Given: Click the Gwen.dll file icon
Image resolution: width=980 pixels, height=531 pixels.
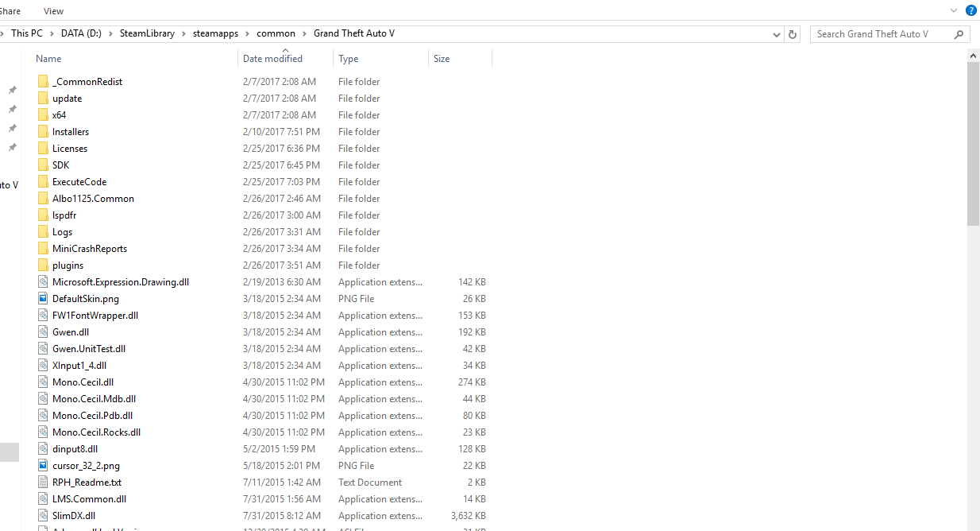Looking at the screenshot, I should (x=43, y=331).
